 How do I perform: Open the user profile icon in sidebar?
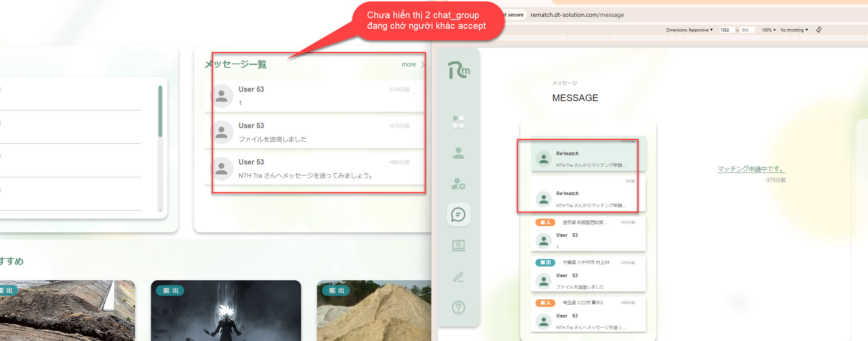tap(458, 153)
